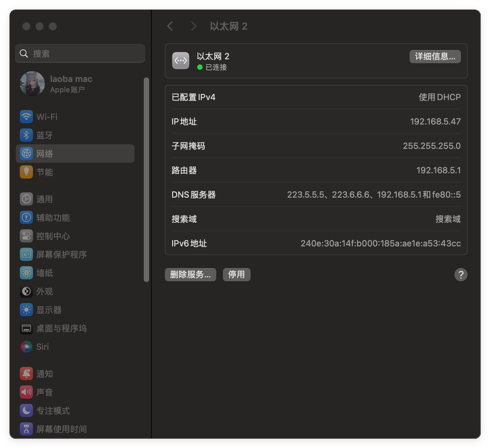Open 详细信息... details button

click(435, 57)
